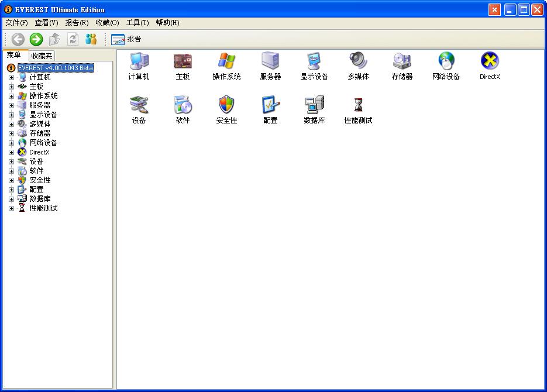Open the 帮助(H) menu
547x392 pixels.
click(167, 23)
